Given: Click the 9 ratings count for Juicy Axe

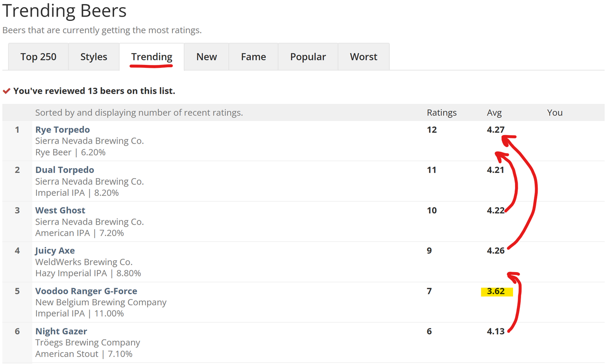Looking at the screenshot, I should [x=429, y=250].
